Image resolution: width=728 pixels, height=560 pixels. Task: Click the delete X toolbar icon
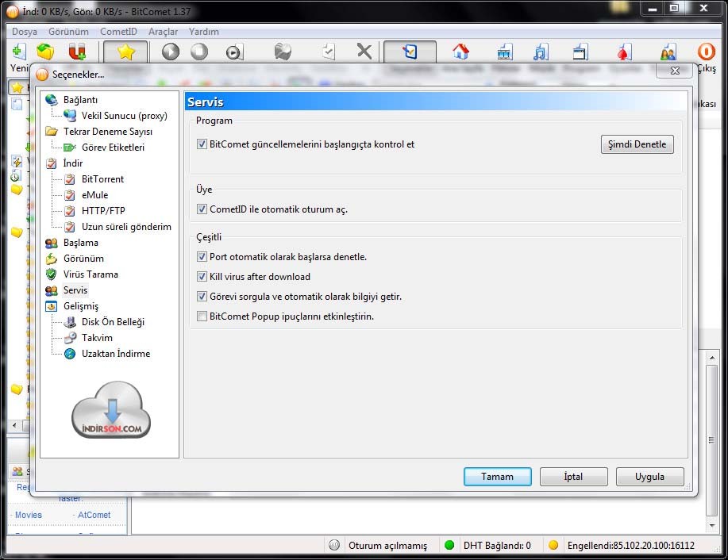point(364,52)
